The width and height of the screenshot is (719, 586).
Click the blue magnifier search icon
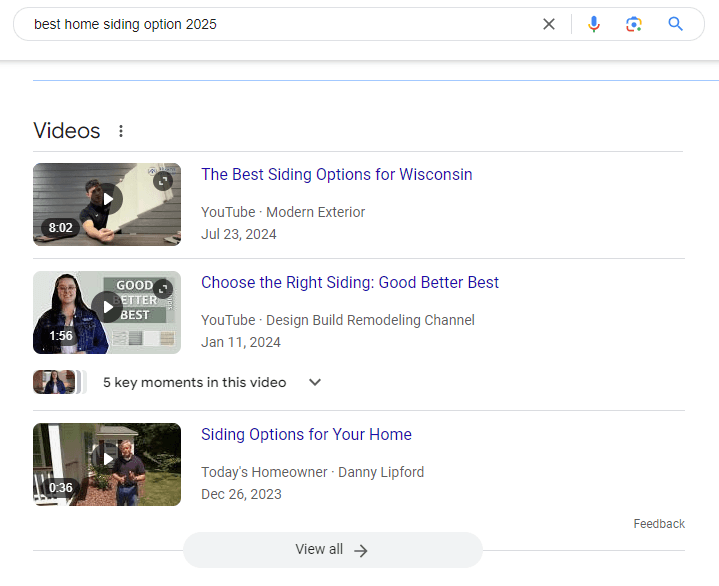(x=675, y=24)
